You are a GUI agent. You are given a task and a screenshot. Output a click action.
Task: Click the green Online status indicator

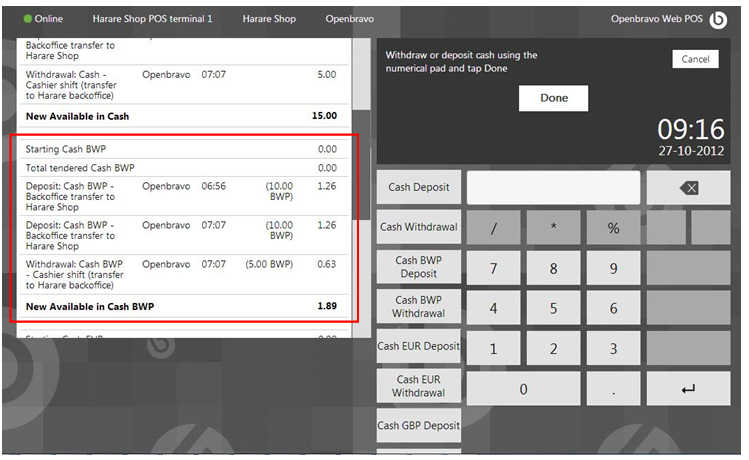coord(28,19)
